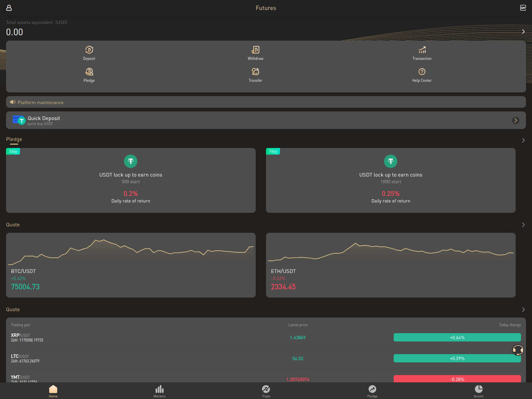
Task: Click the EN language switcher icon
Action: 523,8
